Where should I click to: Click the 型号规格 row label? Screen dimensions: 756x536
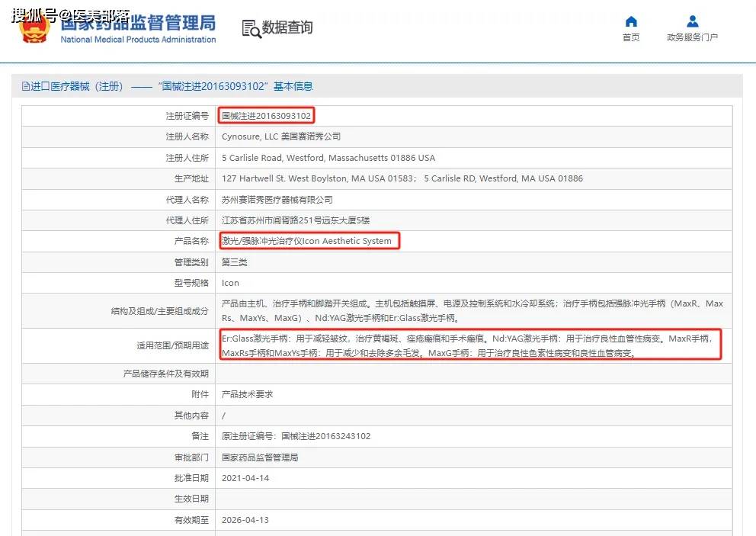coord(191,283)
